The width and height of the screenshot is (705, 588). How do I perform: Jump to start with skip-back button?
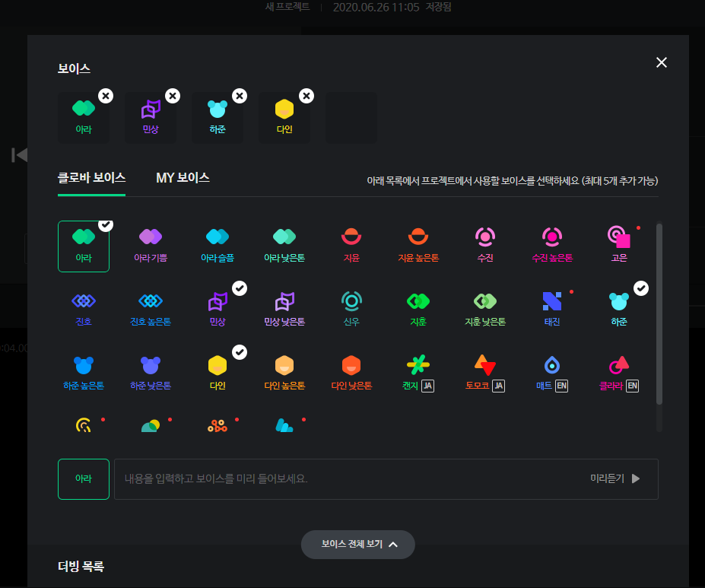[x=19, y=155]
